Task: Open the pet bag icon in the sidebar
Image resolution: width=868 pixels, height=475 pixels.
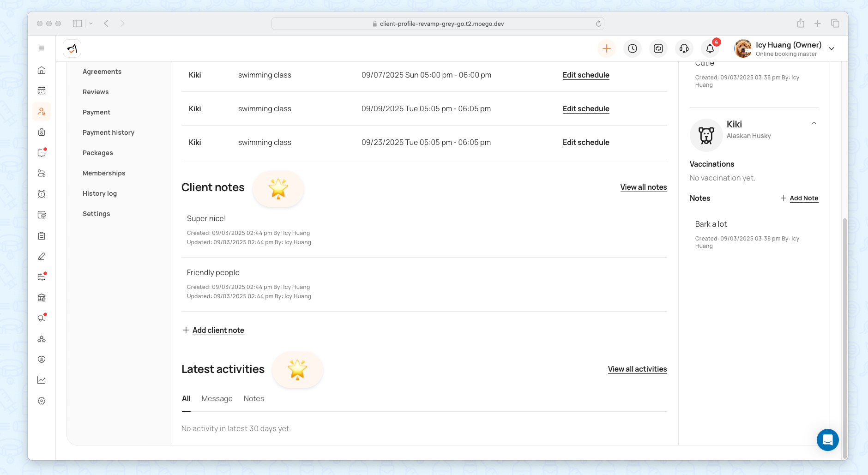Action: click(42, 132)
